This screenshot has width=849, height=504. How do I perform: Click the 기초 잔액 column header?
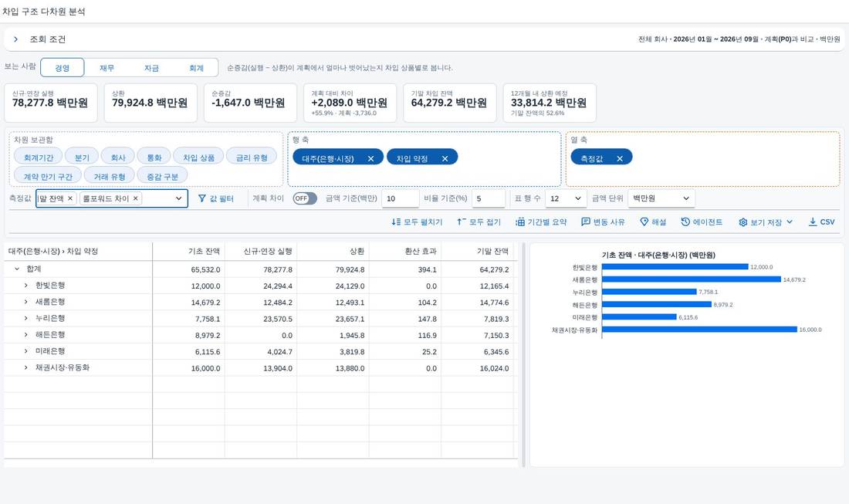click(x=188, y=251)
